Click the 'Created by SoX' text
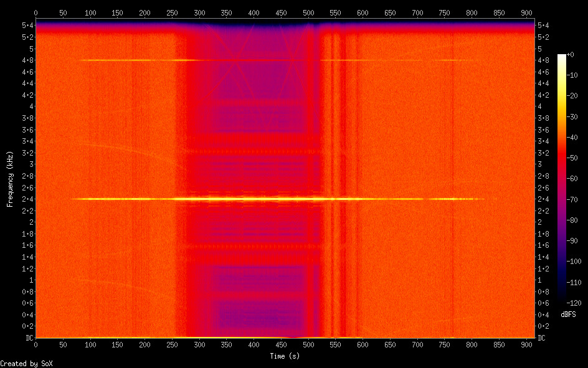Viewport: 588px width, 368px height. (x=26, y=363)
